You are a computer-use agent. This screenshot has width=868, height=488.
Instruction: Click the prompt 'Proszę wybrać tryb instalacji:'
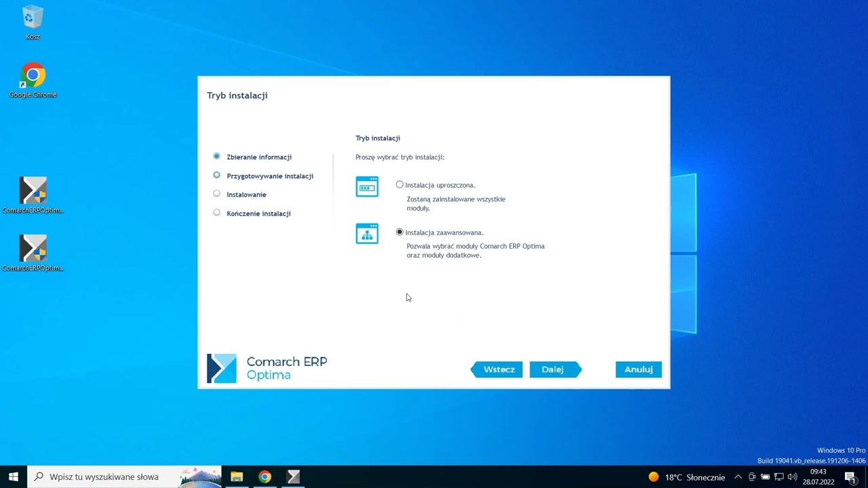point(400,157)
